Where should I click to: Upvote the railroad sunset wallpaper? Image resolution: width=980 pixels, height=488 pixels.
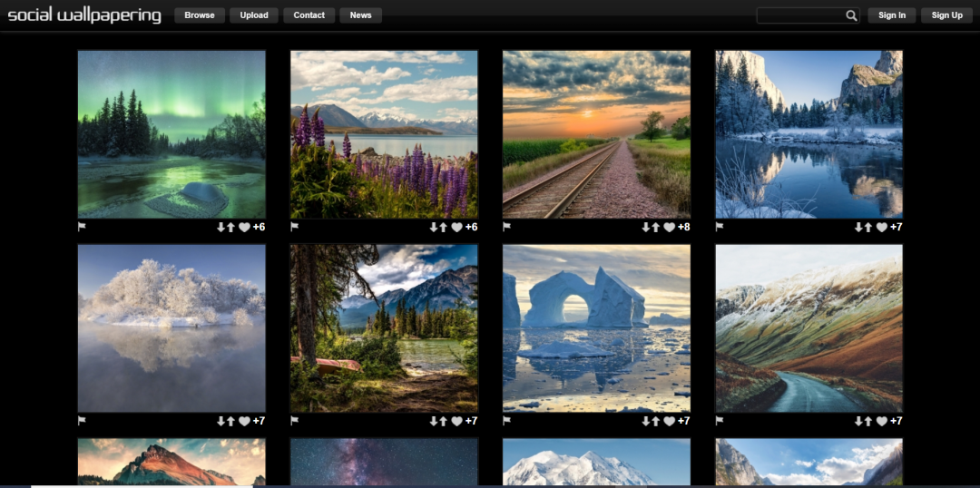(656, 228)
